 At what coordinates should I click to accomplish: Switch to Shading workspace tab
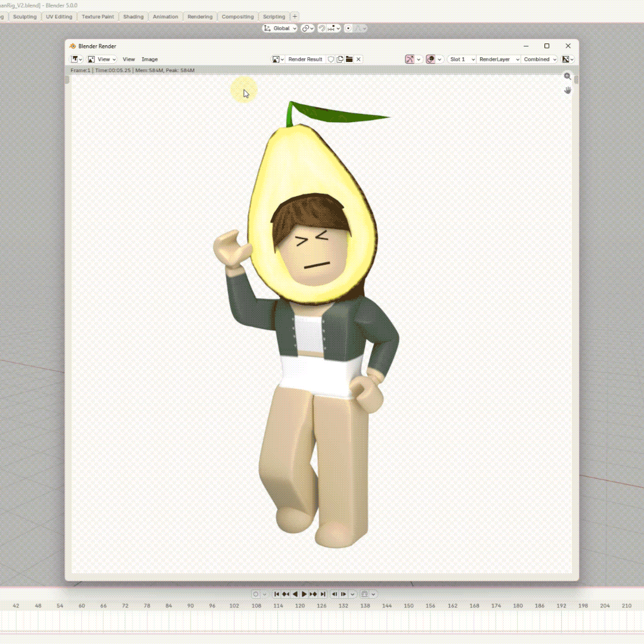pos(133,17)
